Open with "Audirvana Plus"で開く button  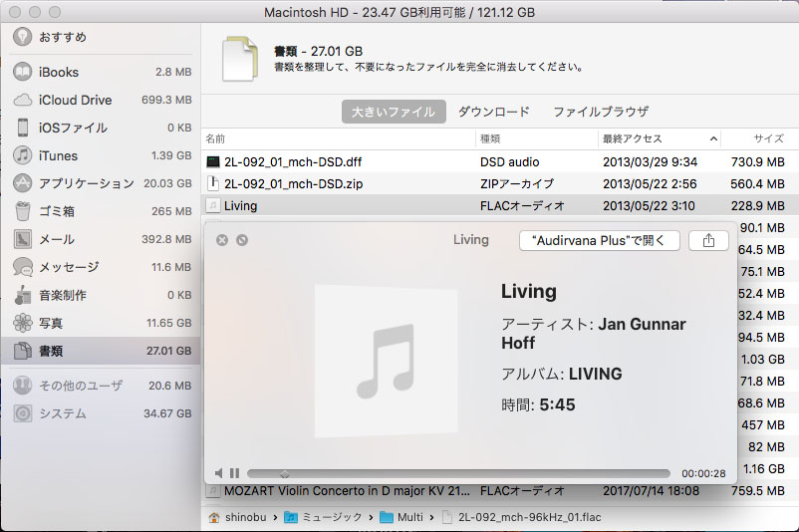pyautogui.click(x=600, y=240)
